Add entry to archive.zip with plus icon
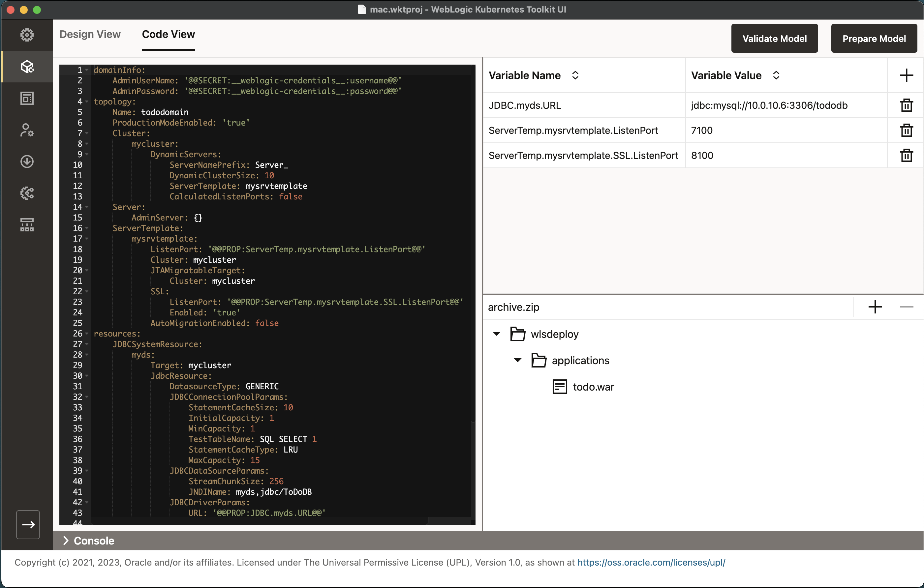924x588 pixels. 875,307
